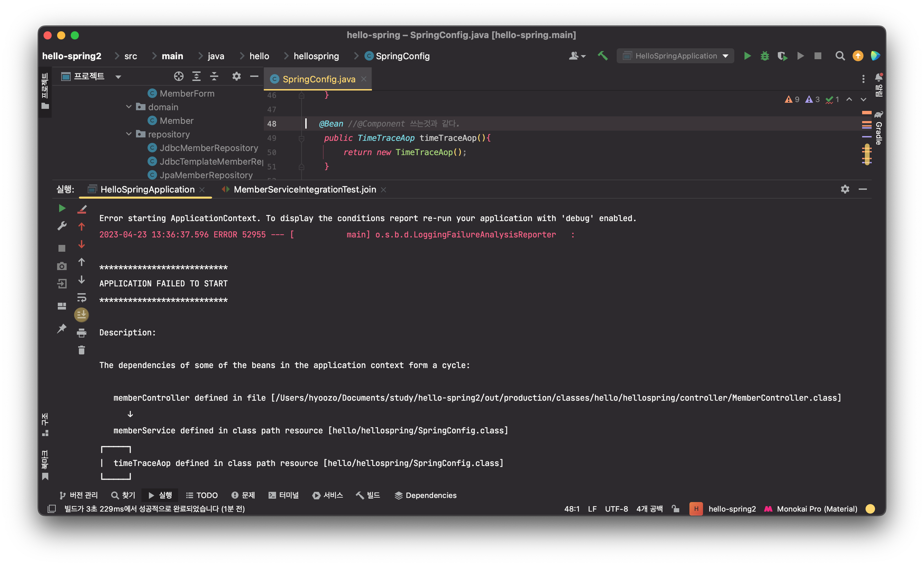
Task: Open 터미널 tool window
Action: click(x=284, y=495)
